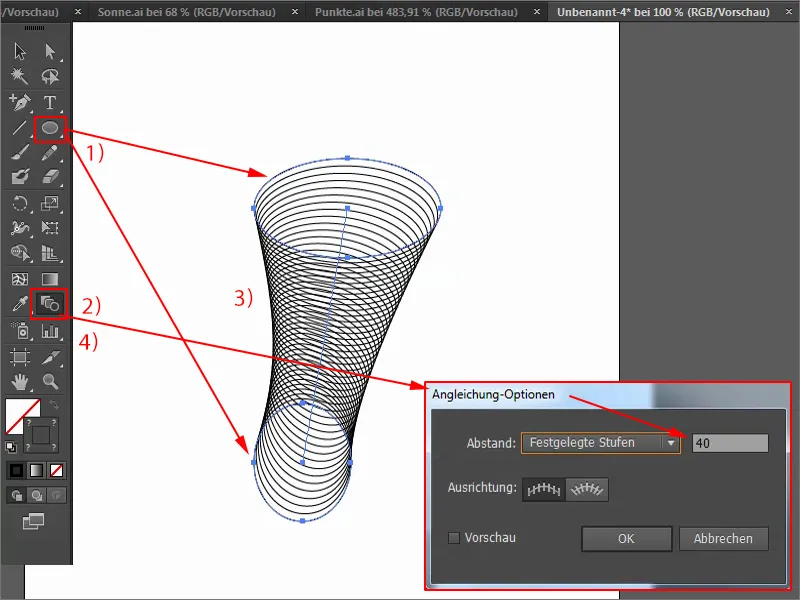Select the Ellipse tool in the toolbar
Image resolution: width=800 pixels, height=600 pixels.
point(49,129)
